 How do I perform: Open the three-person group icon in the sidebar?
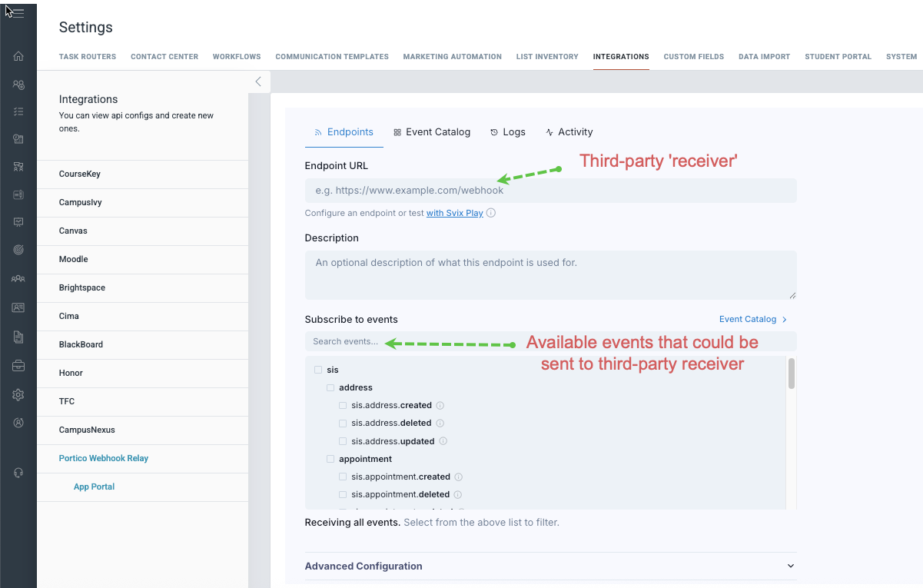18,279
